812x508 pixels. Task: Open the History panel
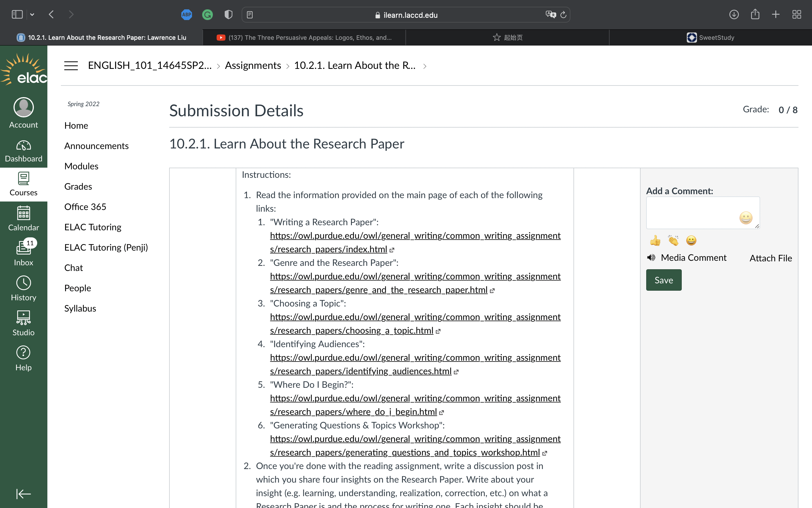[23, 288]
